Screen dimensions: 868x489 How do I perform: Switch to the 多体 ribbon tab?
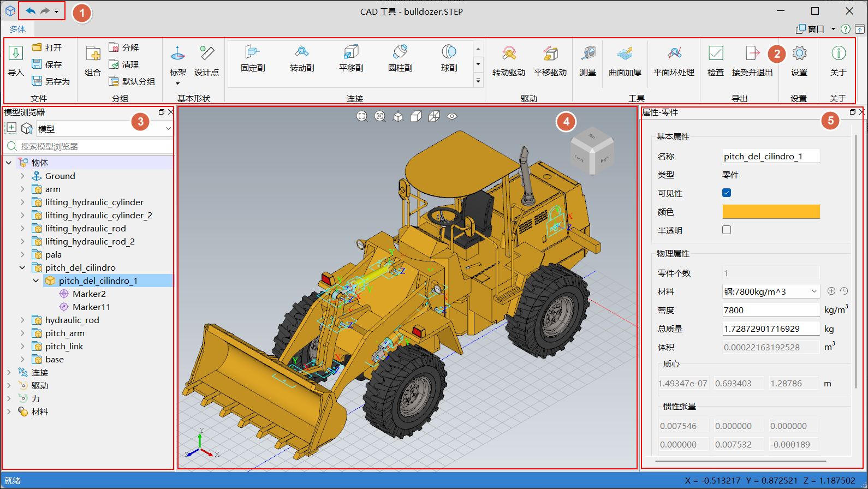point(17,29)
